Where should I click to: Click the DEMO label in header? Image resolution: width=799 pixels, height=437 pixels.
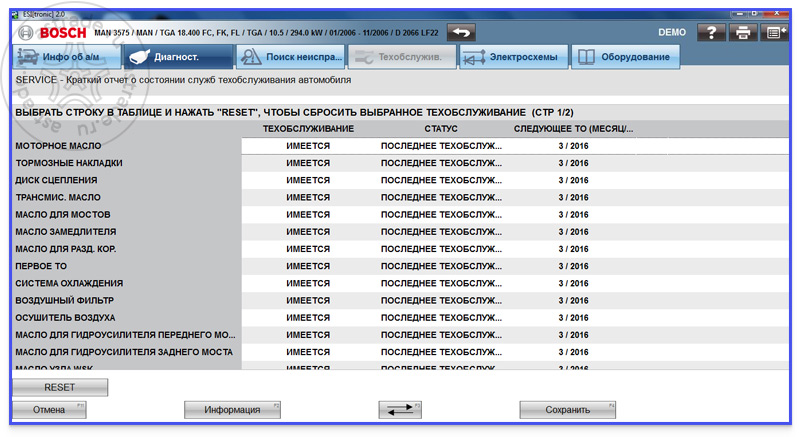pyautogui.click(x=672, y=33)
